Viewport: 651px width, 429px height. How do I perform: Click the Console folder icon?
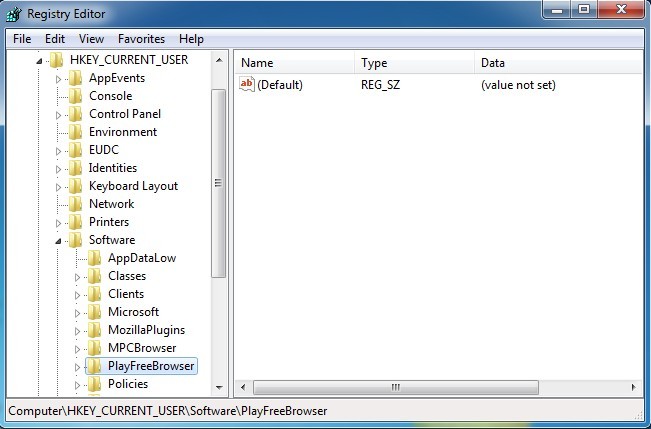tap(76, 96)
